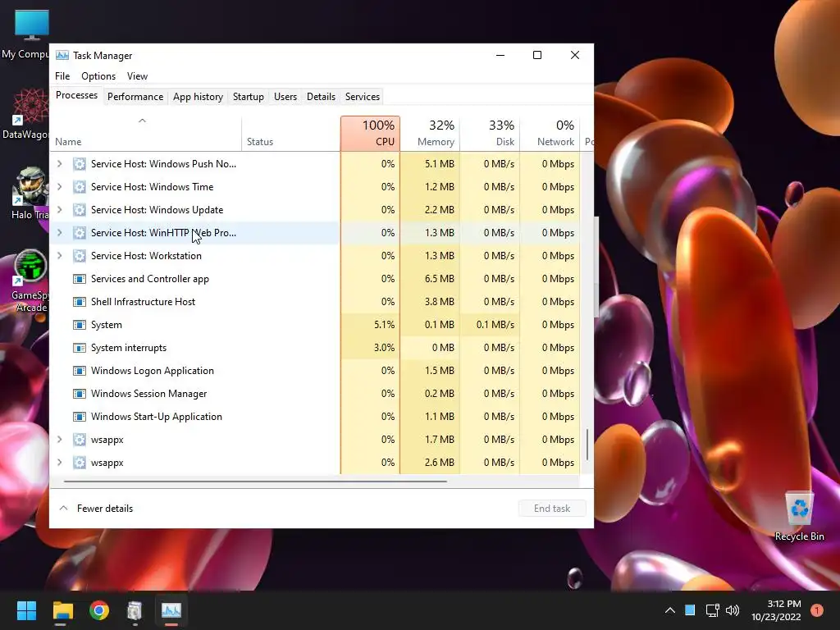The width and height of the screenshot is (840, 630).
Task: Open File Explorer from the taskbar
Action: [x=62, y=610]
